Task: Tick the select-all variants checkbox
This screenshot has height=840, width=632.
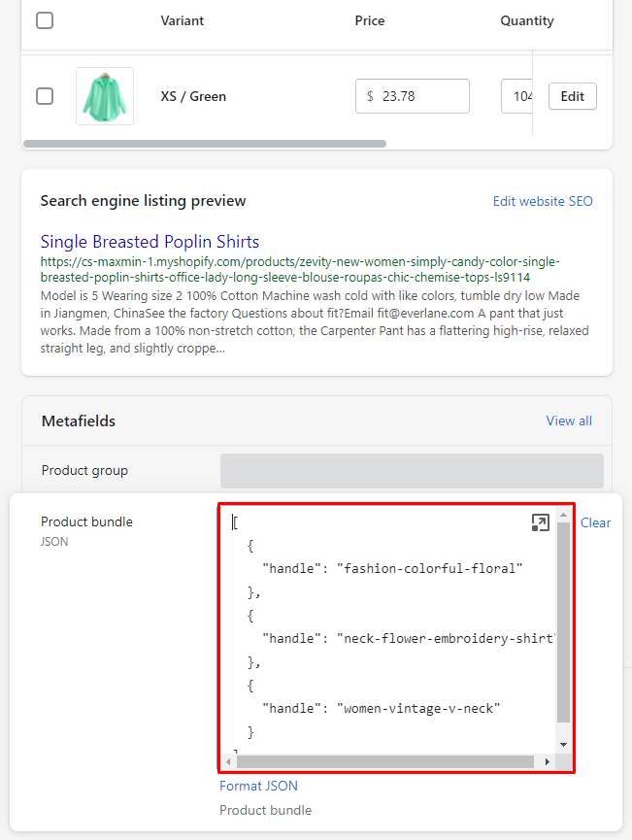Action: coord(45,20)
